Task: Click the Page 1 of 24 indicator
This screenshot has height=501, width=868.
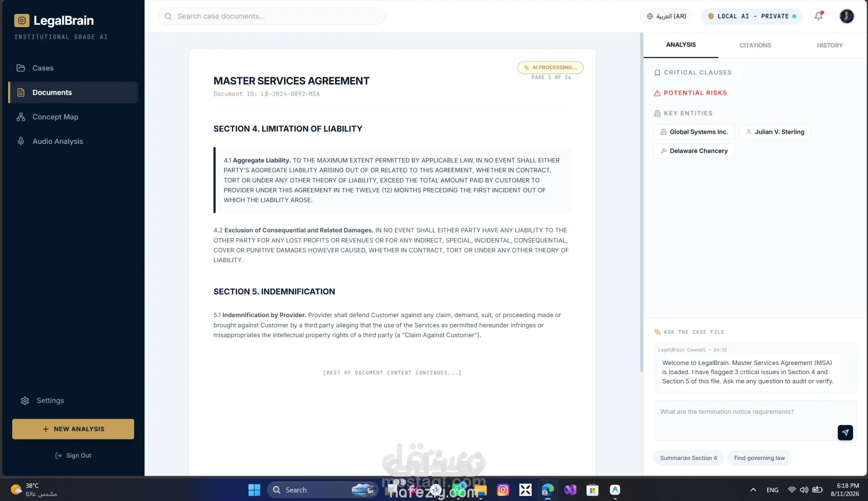Action: (x=551, y=77)
